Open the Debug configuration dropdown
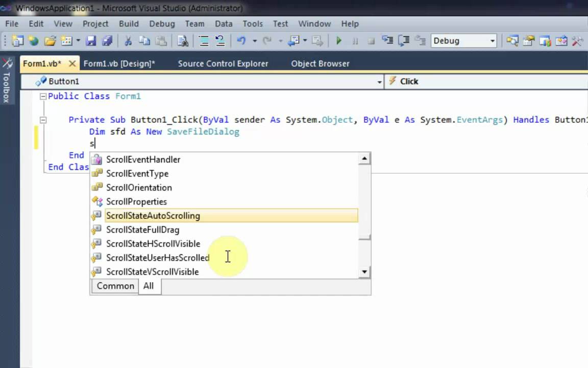The image size is (588, 368). click(x=463, y=40)
